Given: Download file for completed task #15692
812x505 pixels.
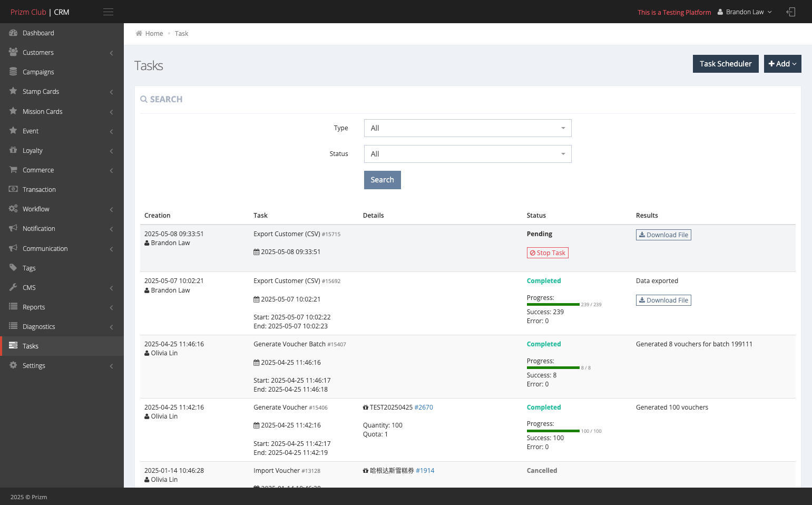Looking at the screenshot, I should (x=663, y=300).
